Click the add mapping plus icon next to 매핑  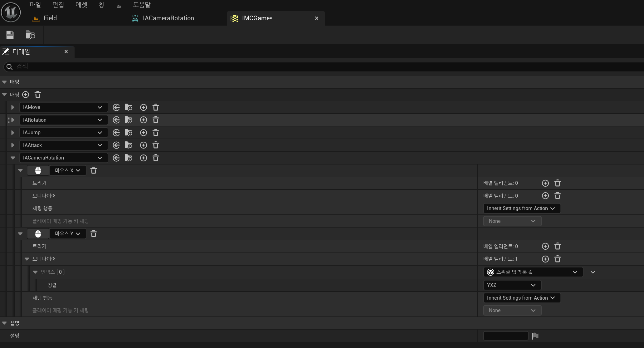(26, 95)
